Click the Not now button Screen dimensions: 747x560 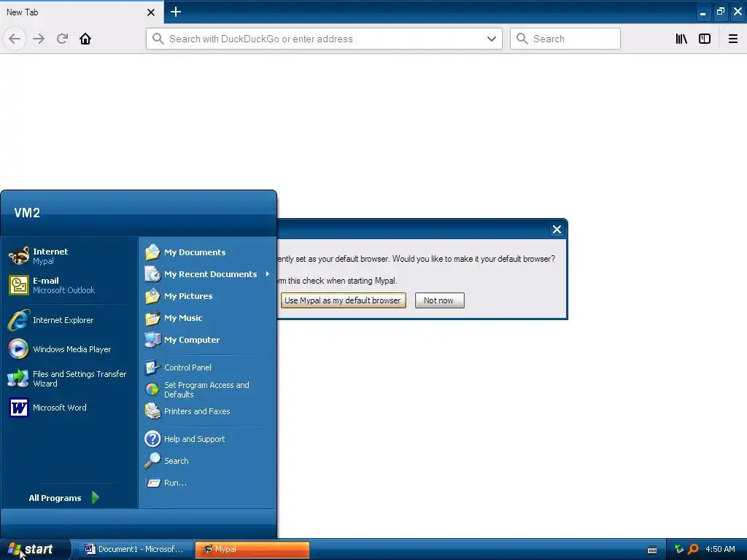click(439, 300)
